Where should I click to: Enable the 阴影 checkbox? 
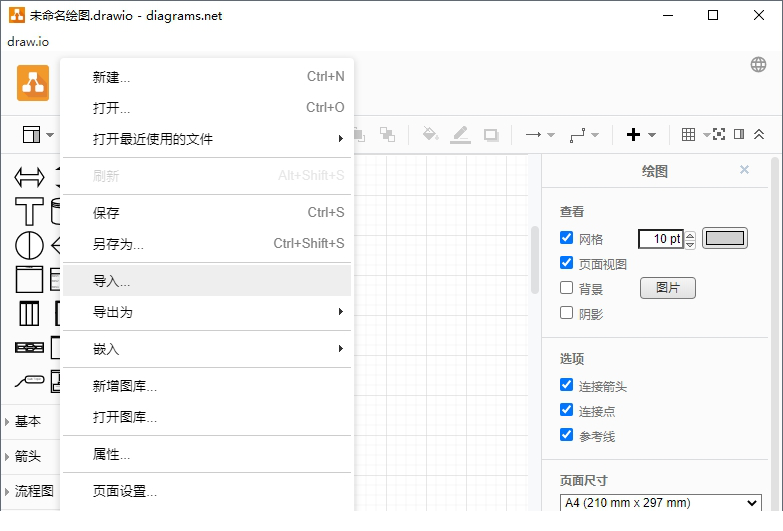566,313
